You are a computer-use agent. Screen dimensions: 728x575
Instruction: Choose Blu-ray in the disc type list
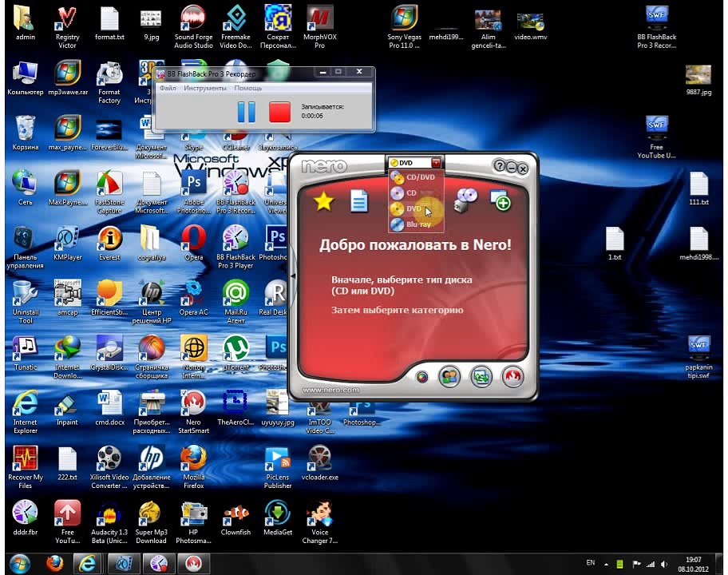click(415, 224)
